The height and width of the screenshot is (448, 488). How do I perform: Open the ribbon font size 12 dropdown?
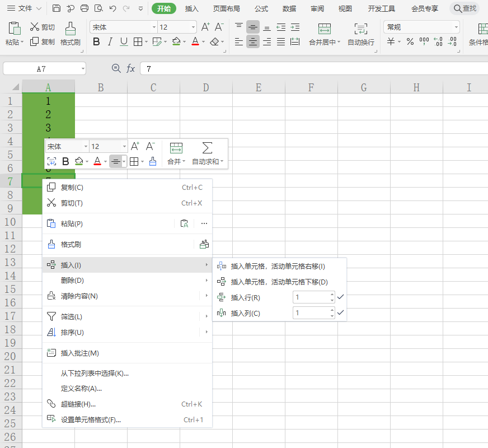193,27
